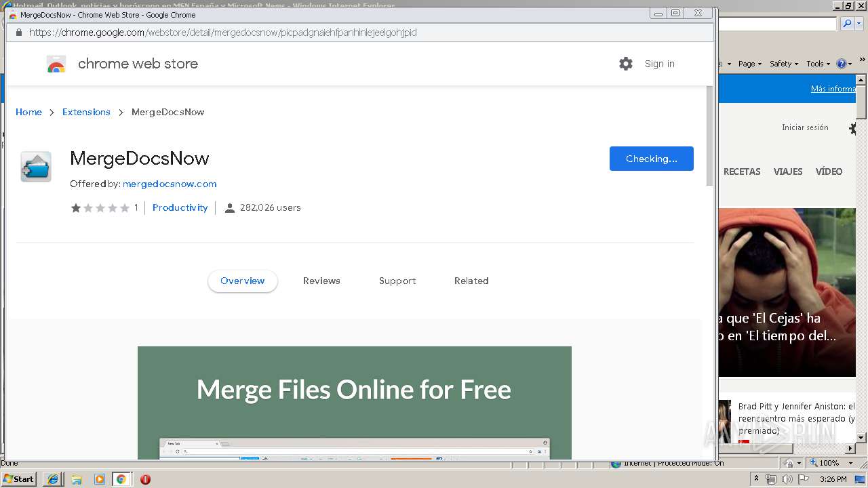Viewport: 868px width, 488px height.
Task: Open Windows Media Player taskbar icon
Action: point(99,479)
